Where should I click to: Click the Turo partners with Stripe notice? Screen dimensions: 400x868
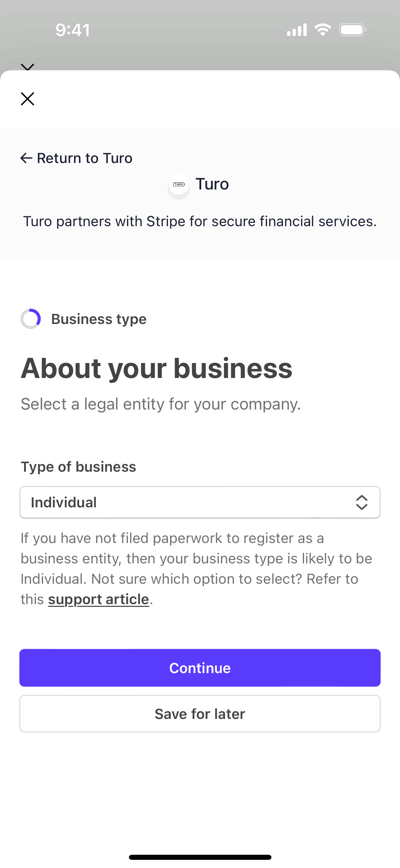pyautogui.click(x=200, y=221)
